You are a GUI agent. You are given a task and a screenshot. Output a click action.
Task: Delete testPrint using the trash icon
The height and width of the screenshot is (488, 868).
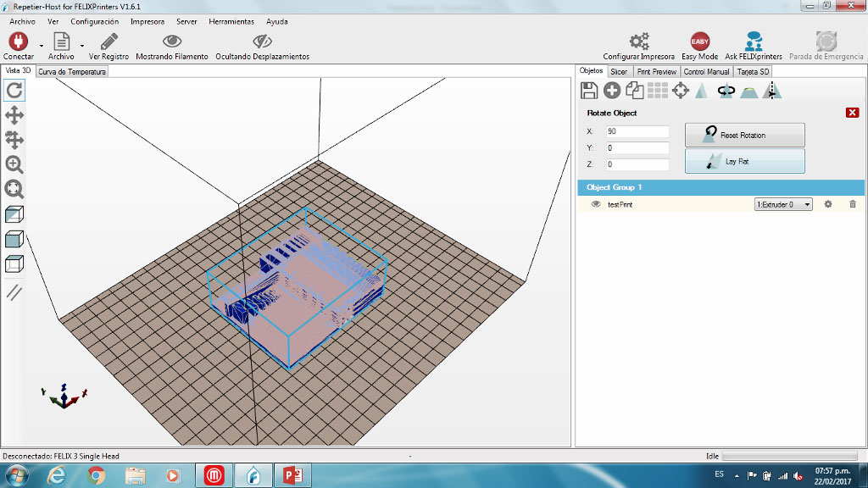tap(853, 204)
